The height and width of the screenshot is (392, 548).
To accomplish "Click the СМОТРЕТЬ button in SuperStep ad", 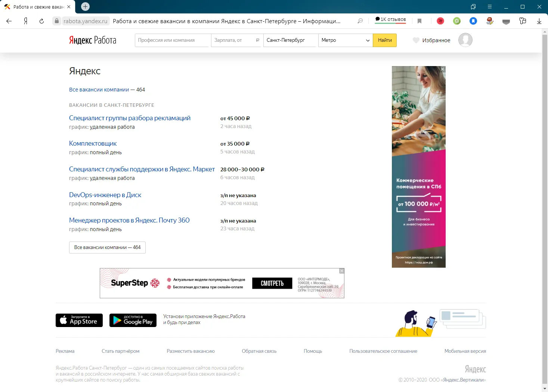I will point(272,283).
